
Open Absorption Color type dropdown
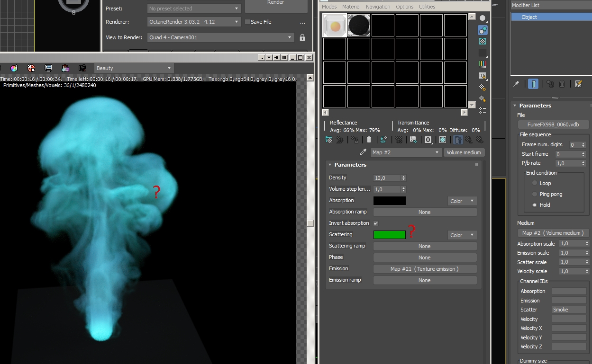coord(462,201)
